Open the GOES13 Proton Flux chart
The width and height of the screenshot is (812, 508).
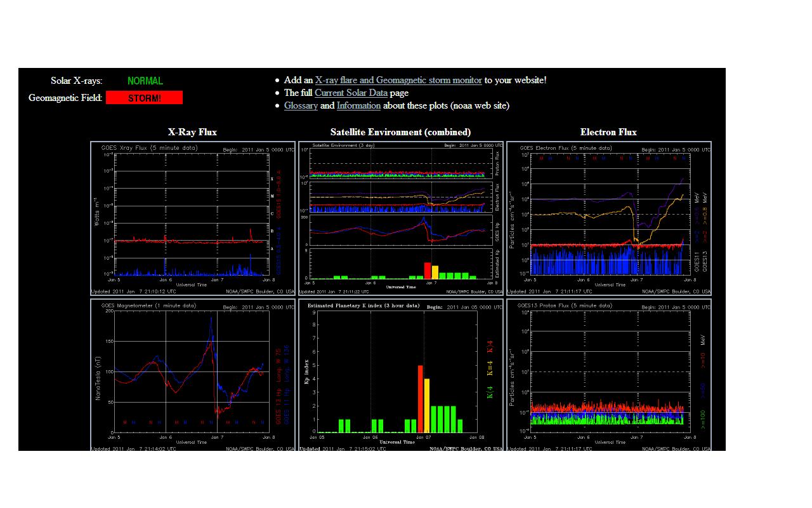tap(609, 375)
